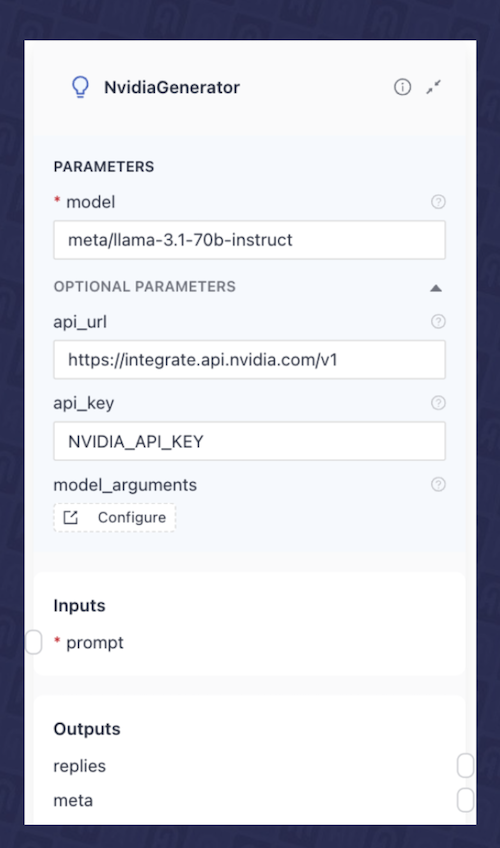Click the prompt input connector handle

pos(34,642)
